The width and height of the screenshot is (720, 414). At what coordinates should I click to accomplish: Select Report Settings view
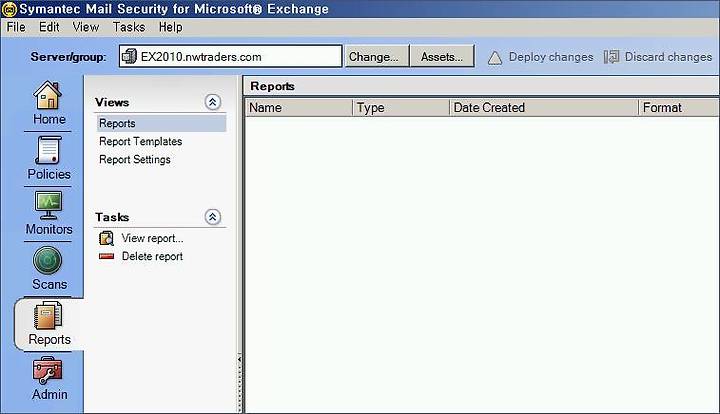[x=135, y=159]
